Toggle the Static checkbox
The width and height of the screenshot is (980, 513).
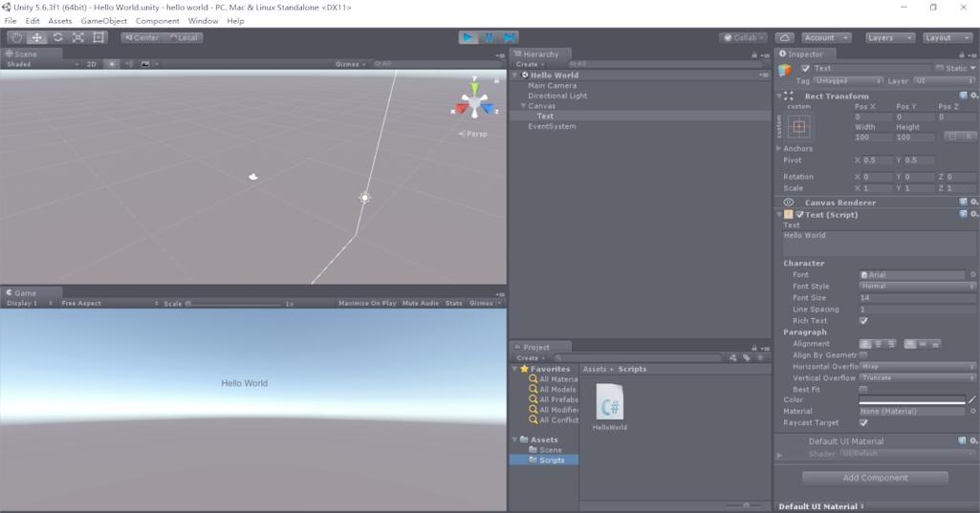[940, 68]
